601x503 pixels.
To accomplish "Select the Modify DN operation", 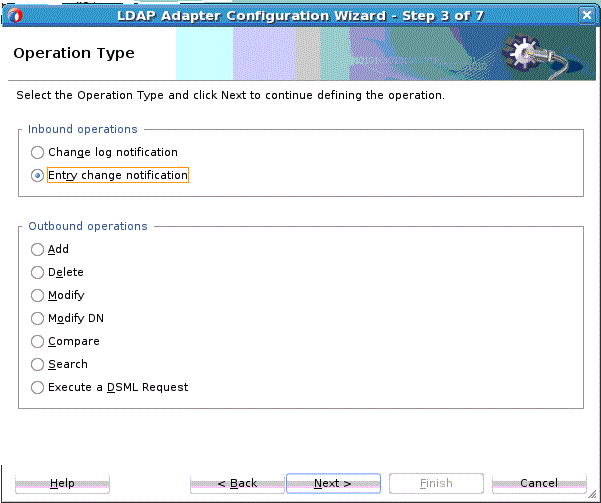I will point(37,319).
